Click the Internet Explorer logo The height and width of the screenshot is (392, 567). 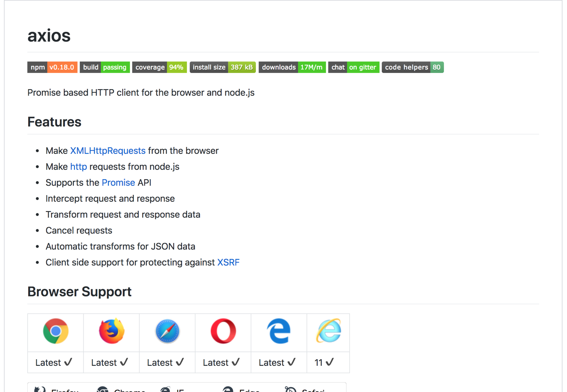328,331
